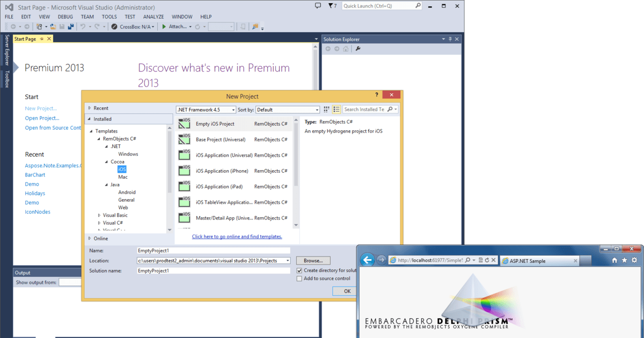Click the Browse... button
The image size is (644, 338).
tap(313, 260)
